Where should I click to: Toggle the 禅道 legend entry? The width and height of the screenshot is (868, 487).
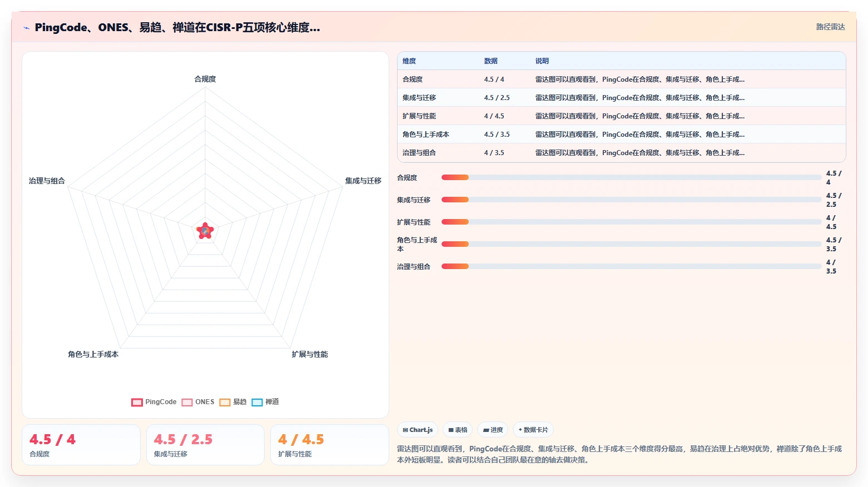265,402
